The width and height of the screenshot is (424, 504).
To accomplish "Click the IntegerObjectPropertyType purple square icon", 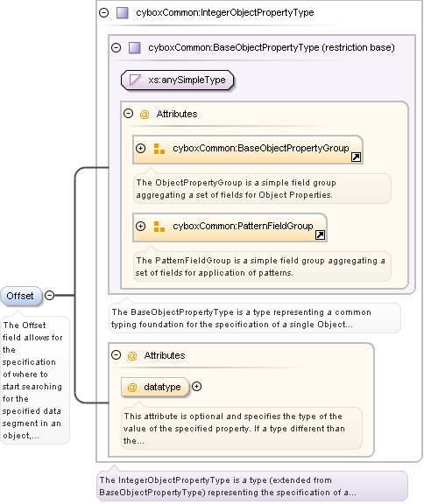I will pyautogui.click(x=123, y=13).
